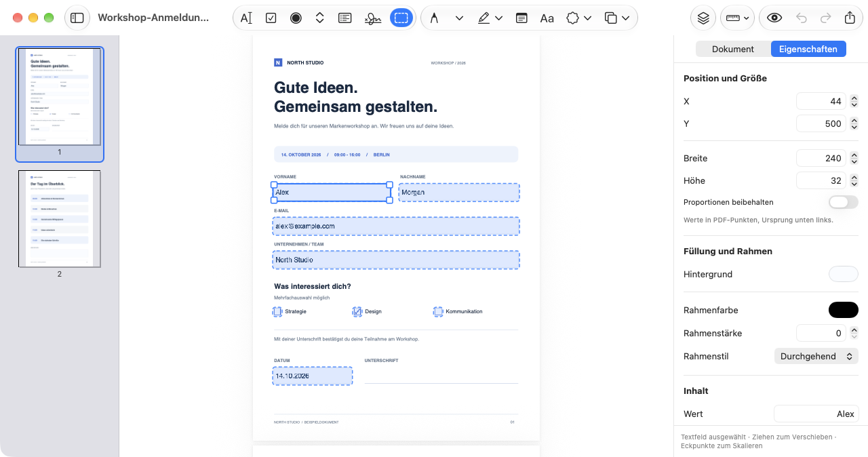Switch to the Dokument tab
Viewport: 868px width, 457px height.
tap(733, 49)
